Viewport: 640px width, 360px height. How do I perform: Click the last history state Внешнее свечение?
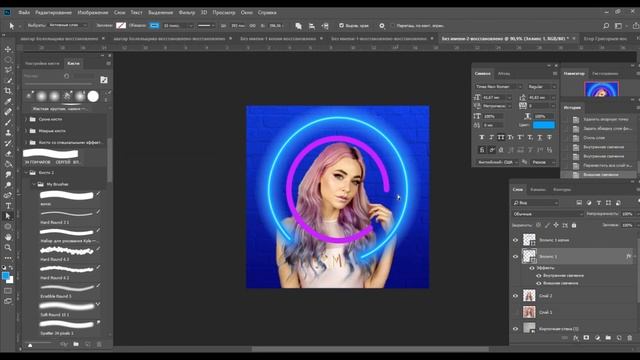tap(600, 175)
